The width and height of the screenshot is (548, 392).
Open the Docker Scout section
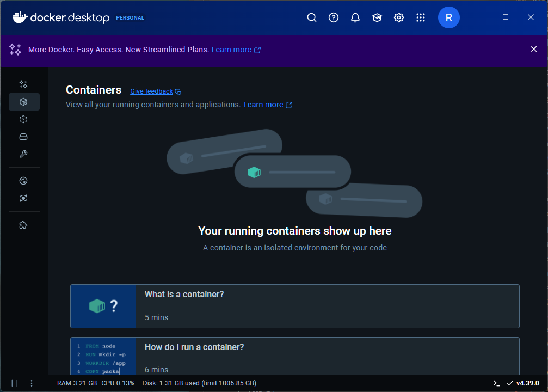point(23,198)
